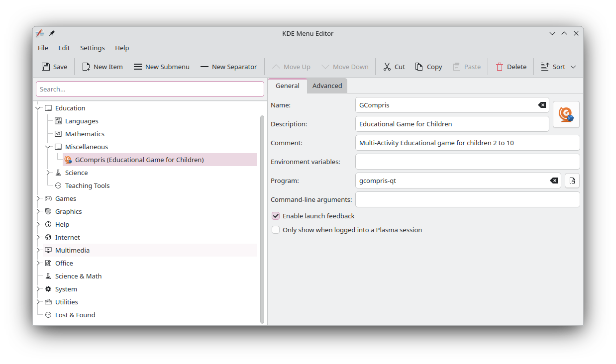Click inside the Search field
616x364 pixels.
149,89
